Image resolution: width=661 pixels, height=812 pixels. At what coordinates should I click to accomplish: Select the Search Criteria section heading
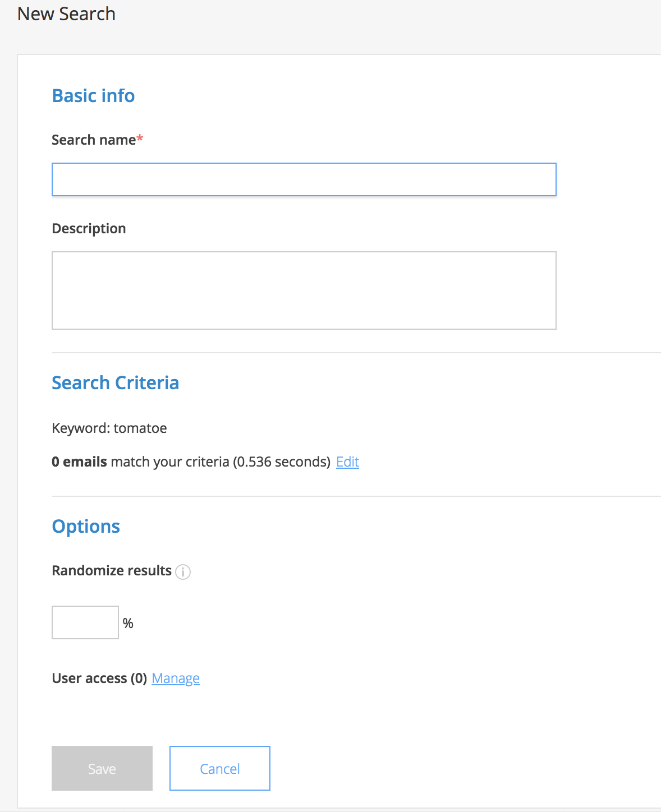116,383
